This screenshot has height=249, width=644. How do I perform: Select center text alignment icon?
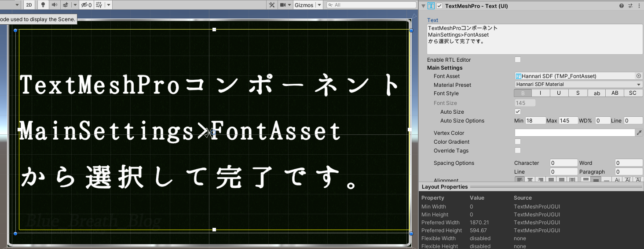[x=530, y=180]
